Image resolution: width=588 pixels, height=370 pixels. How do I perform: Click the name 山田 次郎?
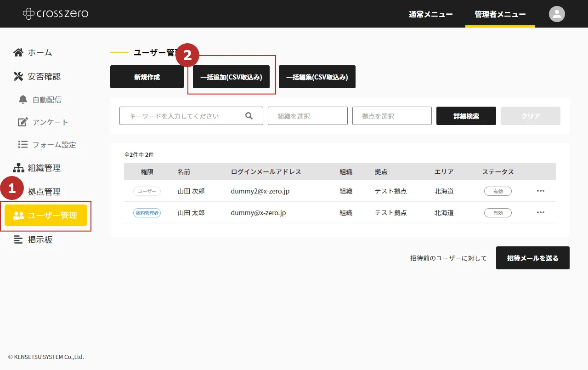(x=191, y=191)
